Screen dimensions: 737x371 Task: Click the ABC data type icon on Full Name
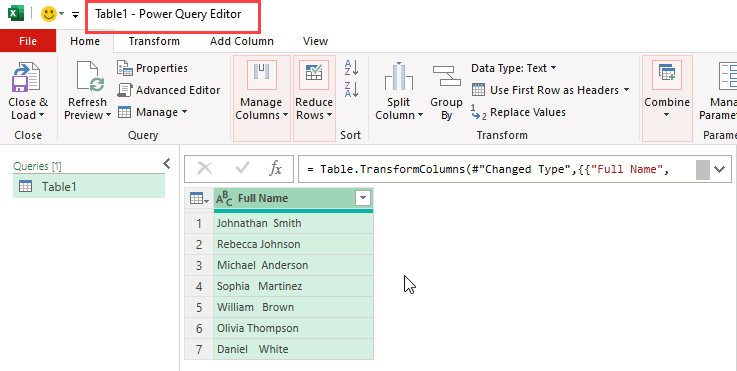[x=224, y=198]
